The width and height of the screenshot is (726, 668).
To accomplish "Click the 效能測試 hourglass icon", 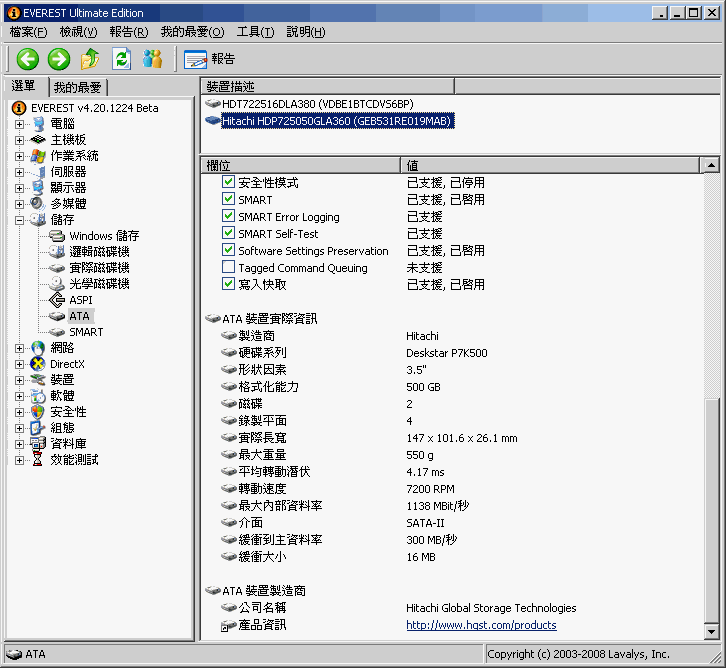I will point(38,460).
